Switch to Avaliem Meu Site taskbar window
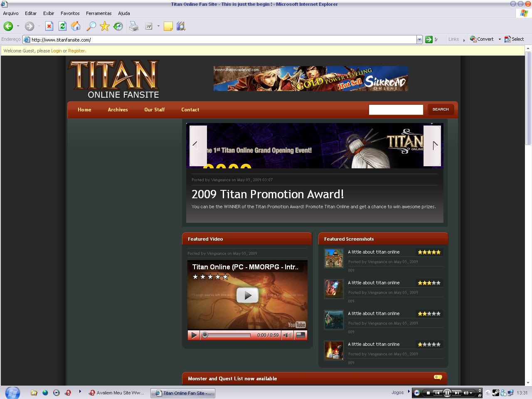 (x=117, y=393)
